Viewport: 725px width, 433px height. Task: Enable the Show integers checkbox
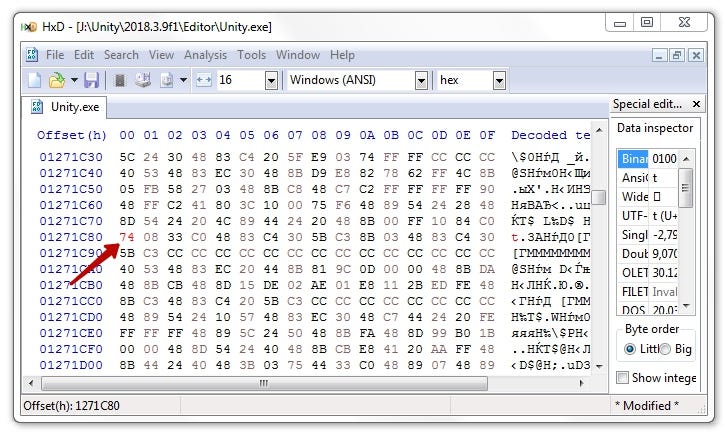[622, 377]
